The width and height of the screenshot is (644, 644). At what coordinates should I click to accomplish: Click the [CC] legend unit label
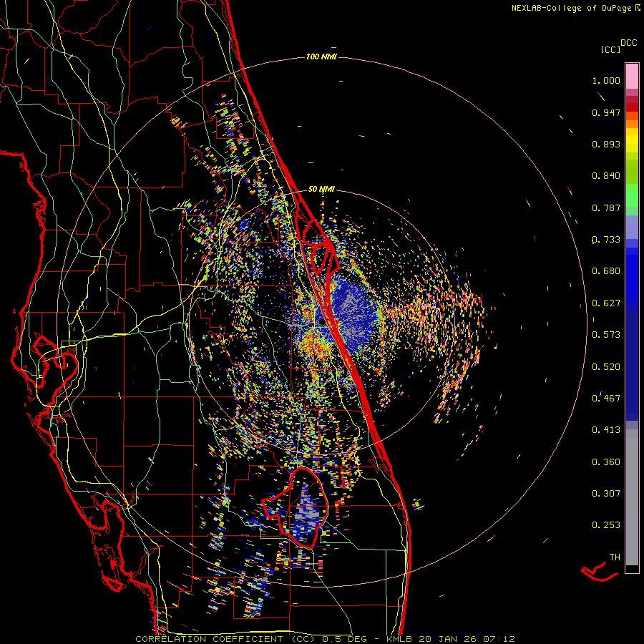[x=611, y=49]
